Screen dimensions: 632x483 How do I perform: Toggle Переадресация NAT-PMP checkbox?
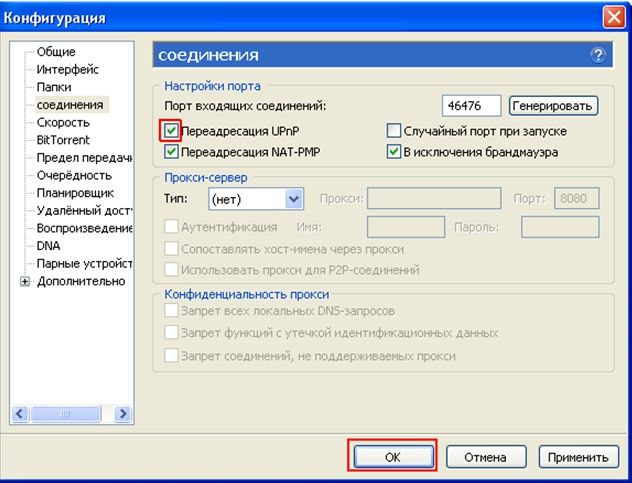pos(172,152)
